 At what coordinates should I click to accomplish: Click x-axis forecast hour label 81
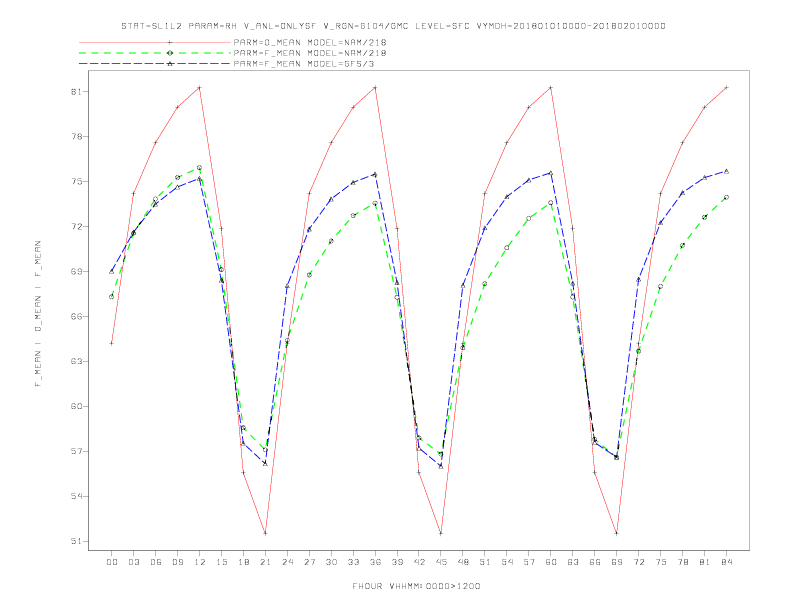[705, 562]
